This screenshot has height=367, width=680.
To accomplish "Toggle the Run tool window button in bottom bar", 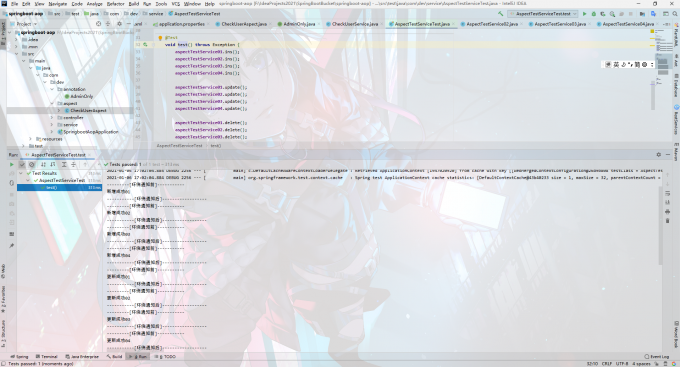I will (139, 357).
